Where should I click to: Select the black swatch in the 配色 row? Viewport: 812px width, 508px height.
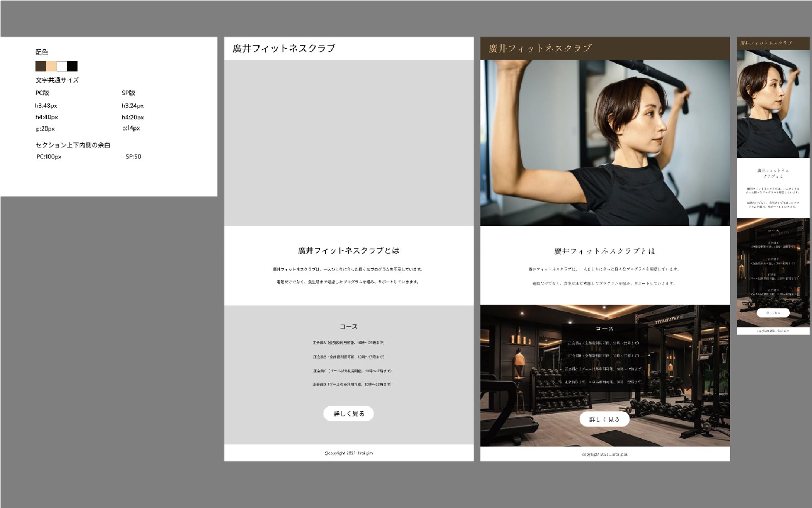[x=73, y=66]
